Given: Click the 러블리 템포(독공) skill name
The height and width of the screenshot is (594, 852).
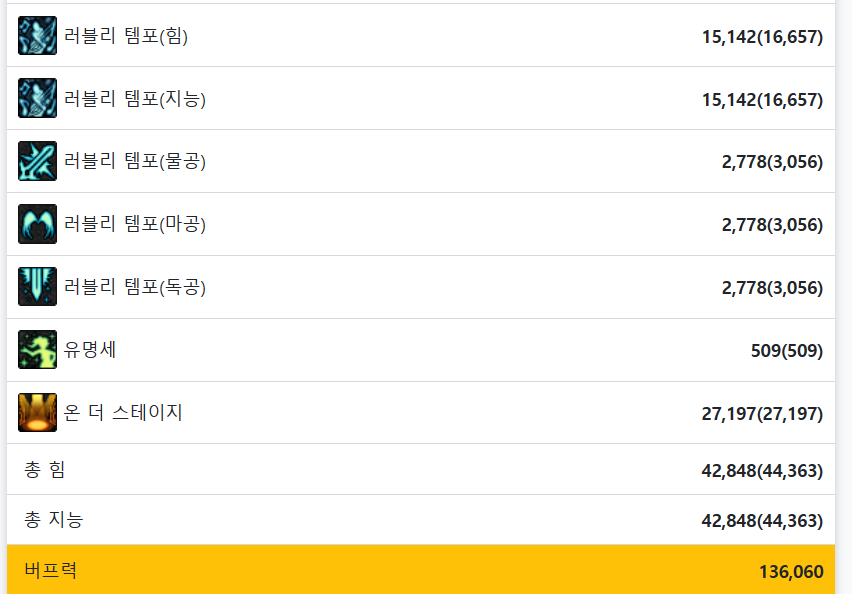Looking at the screenshot, I should [x=135, y=287].
